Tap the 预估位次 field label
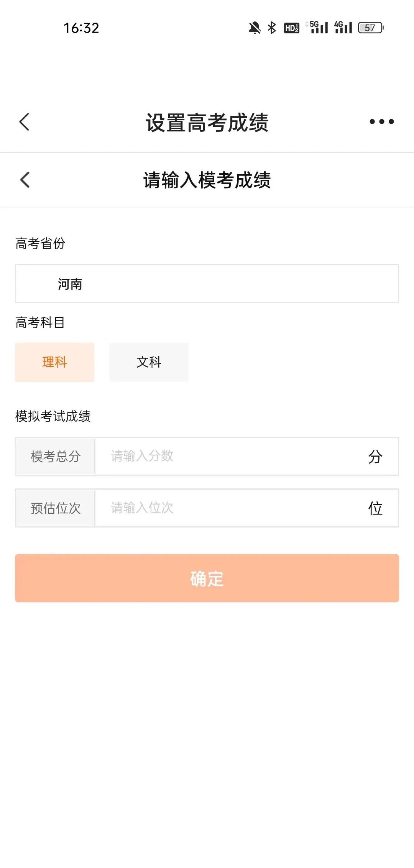Screen dimensions: 414x868 pyautogui.click(x=56, y=508)
